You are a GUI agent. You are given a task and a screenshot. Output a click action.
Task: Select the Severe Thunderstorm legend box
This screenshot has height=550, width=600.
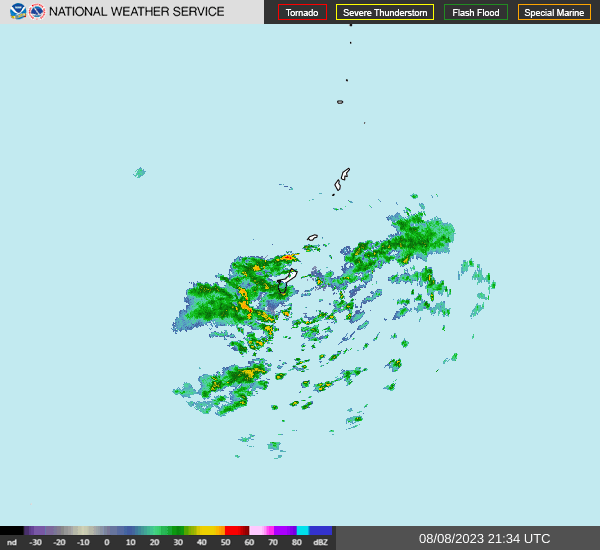[x=385, y=12]
